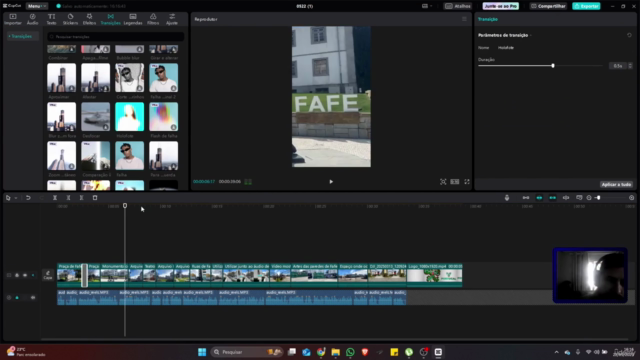640x360 pixels.
Task: Select the Comparação transition thumbnail
Action: (96, 156)
